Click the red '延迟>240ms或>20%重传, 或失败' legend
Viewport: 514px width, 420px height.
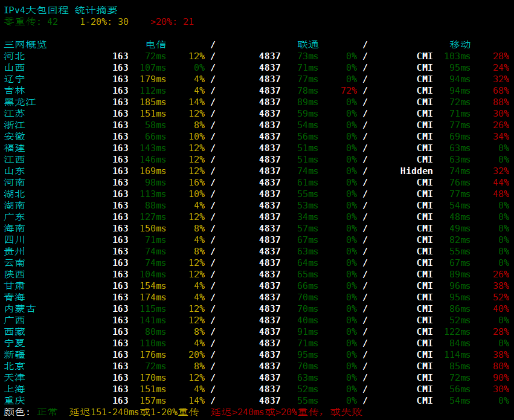click(286, 412)
